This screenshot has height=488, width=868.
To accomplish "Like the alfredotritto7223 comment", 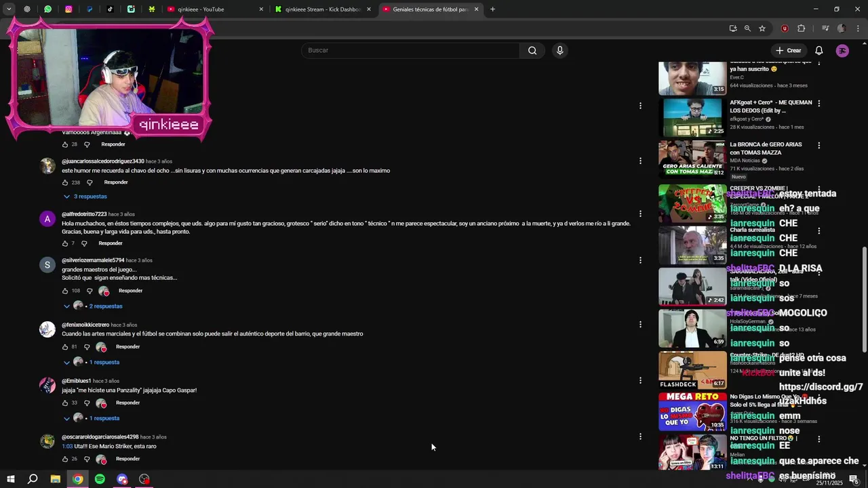I will 65,243.
